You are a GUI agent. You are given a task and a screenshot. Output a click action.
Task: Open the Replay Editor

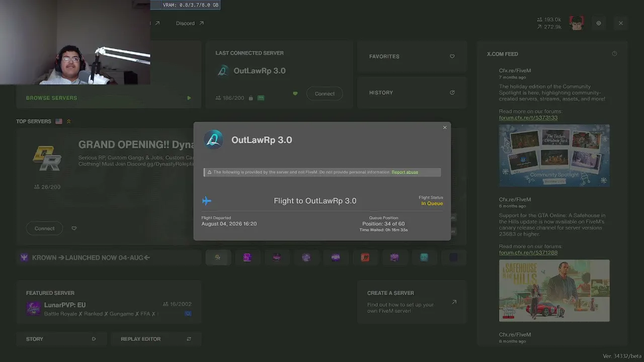click(x=156, y=339)
